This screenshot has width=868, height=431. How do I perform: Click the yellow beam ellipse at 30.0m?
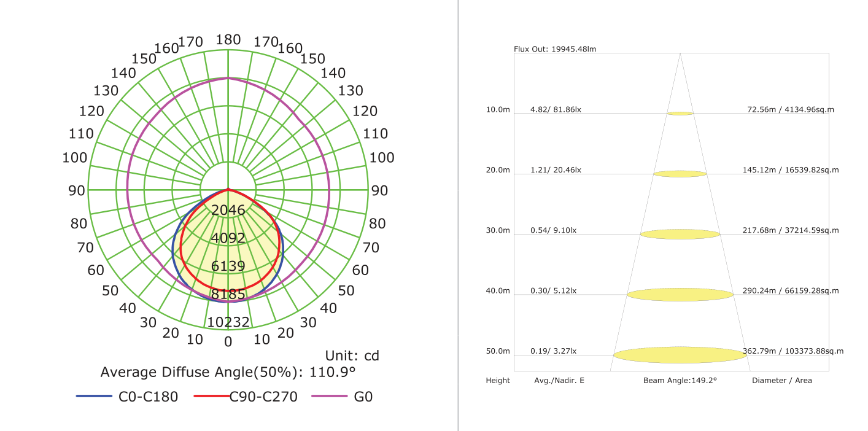(x=680, y=234)
